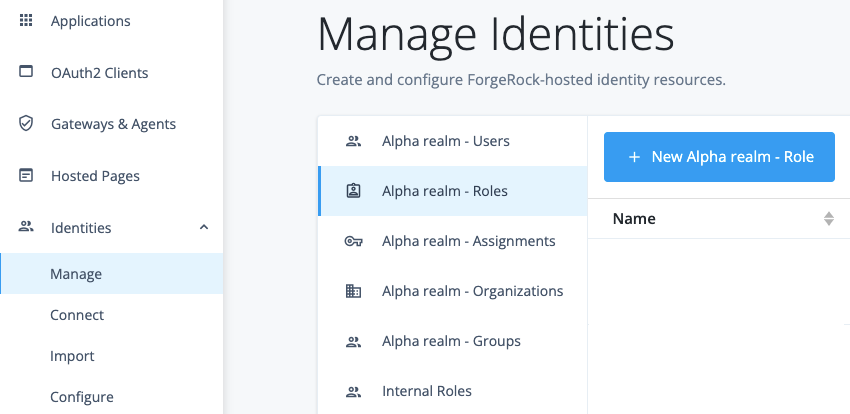The image size is (850, 414).
Task: Select the Internal Roles tab
Action: coord(426,391)
